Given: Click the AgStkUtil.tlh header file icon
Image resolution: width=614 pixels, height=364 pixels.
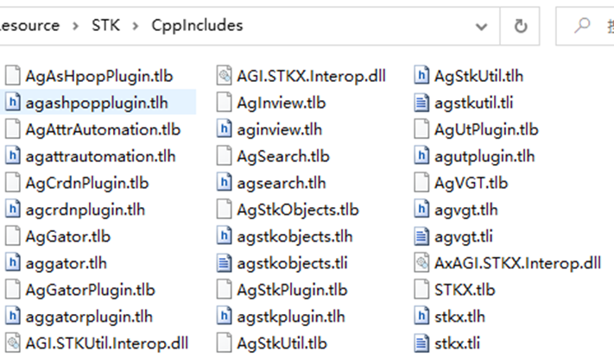Looking at the screenshot, I should point(421,76).
